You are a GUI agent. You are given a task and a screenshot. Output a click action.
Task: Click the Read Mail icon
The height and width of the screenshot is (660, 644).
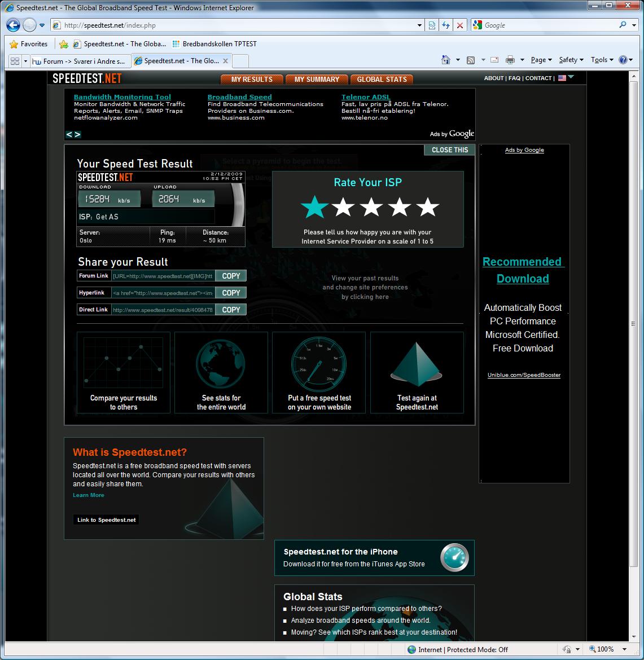point(494,60)
